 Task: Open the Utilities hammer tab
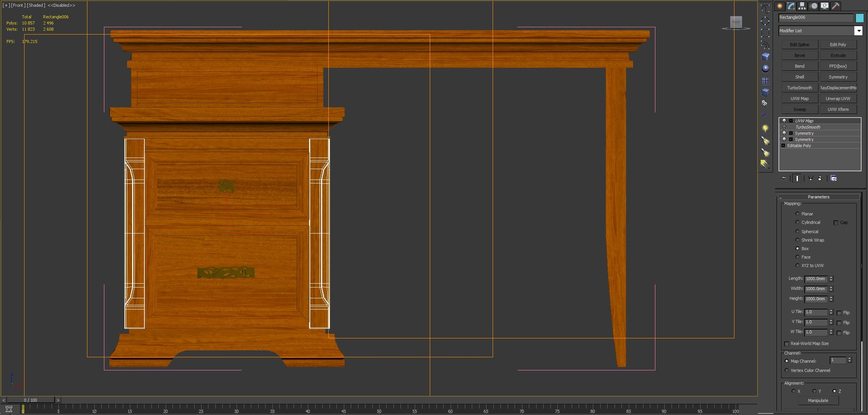835,6
